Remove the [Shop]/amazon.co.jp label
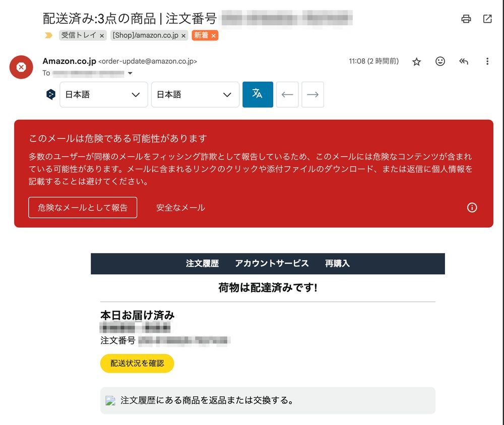Viewport: 504px width, 425px height. [x=183, y=36]
